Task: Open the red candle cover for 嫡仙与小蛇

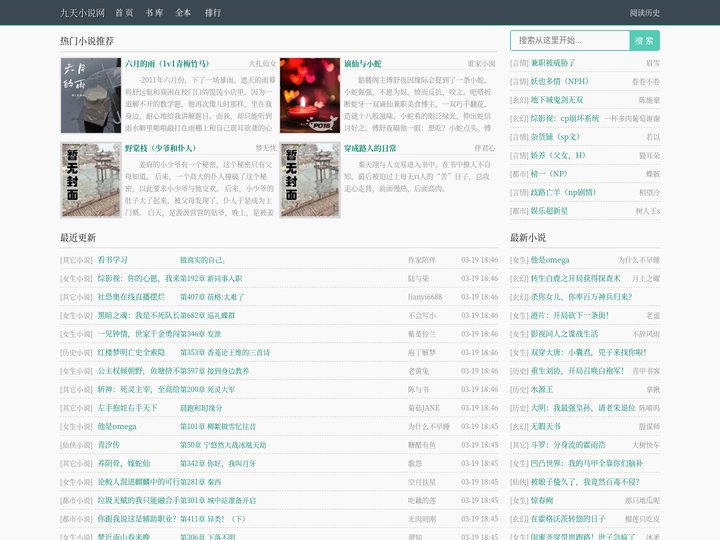Action: point(310,96)
